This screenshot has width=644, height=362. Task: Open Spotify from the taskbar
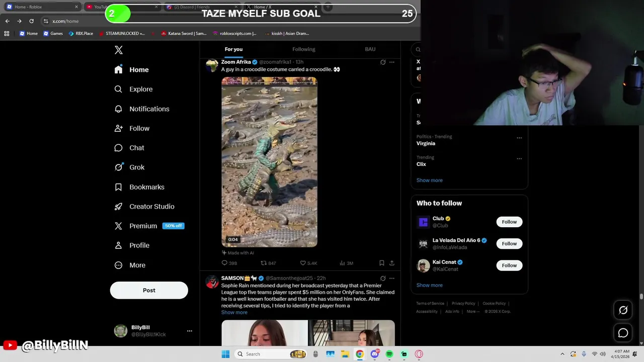(x=389, y=354)
